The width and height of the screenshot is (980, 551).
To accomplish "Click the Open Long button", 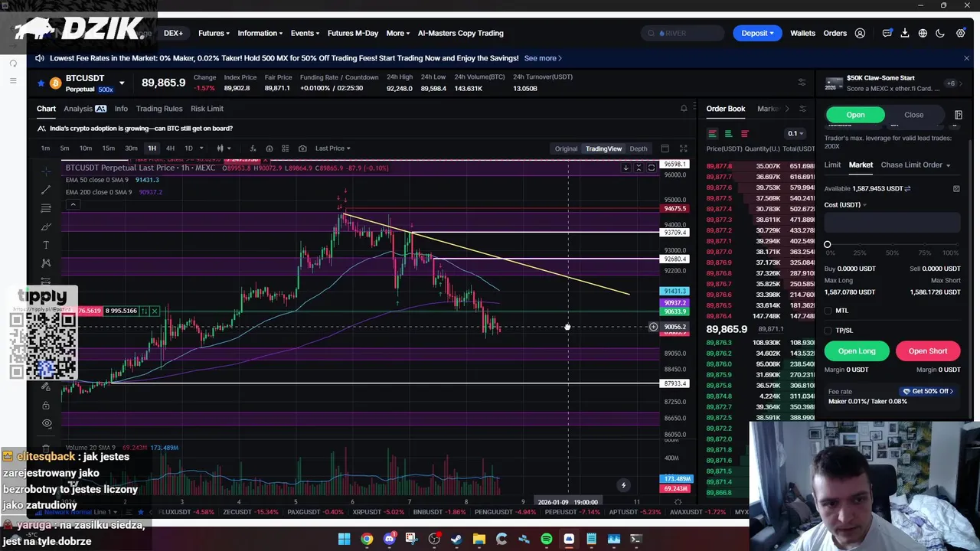I will click(x=857, y=351).
